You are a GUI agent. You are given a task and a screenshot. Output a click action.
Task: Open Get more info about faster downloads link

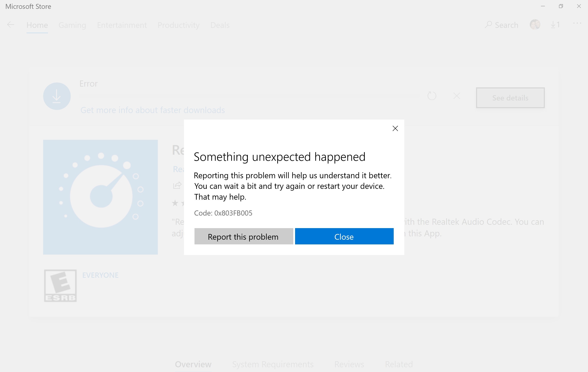click(153, 110)
